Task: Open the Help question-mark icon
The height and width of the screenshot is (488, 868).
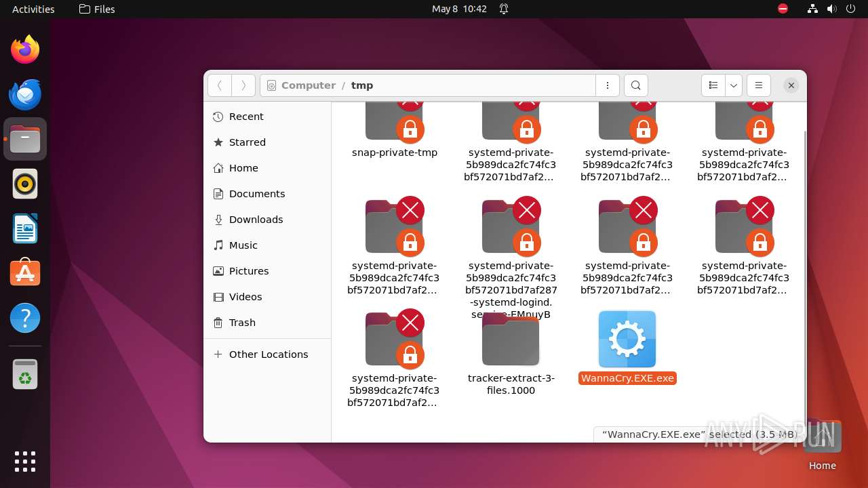Action: [x=25, y=318]
